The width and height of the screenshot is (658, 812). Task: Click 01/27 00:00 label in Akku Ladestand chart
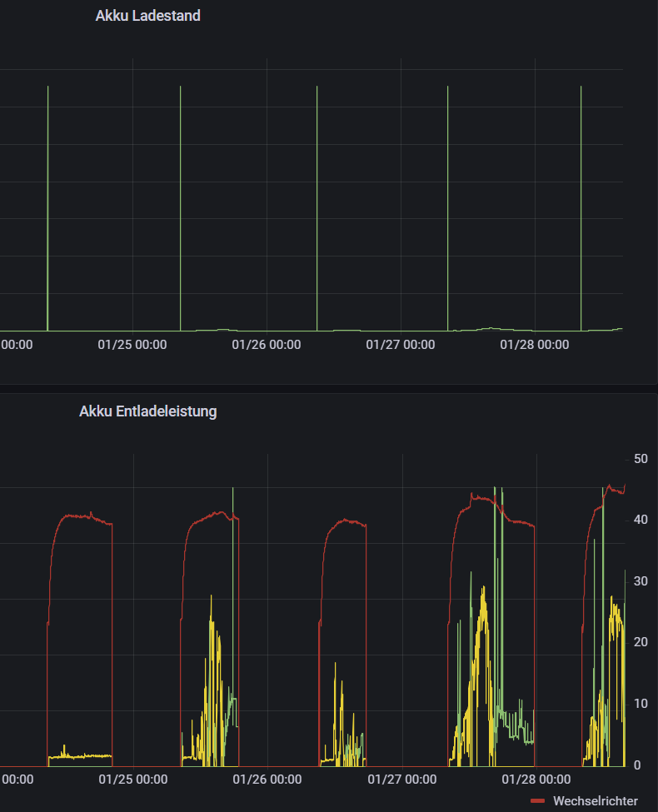pos(401,344)
